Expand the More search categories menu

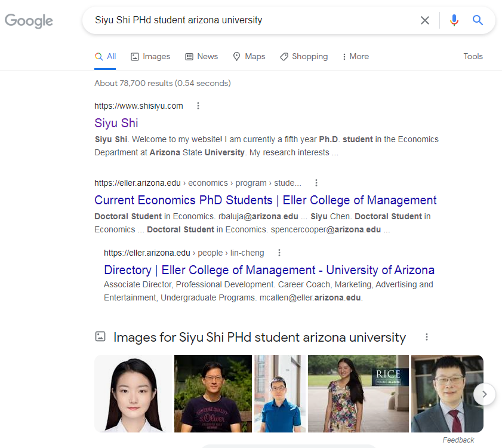355,56
